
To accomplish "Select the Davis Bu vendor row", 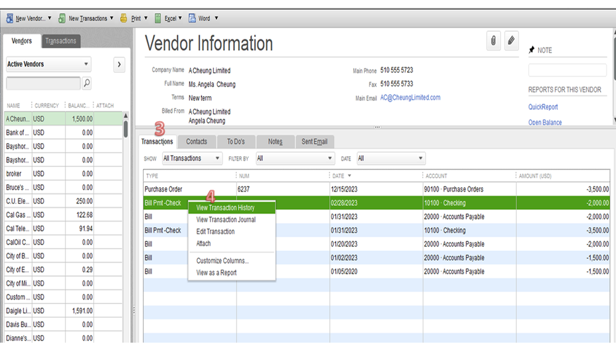I will point(64,325).
